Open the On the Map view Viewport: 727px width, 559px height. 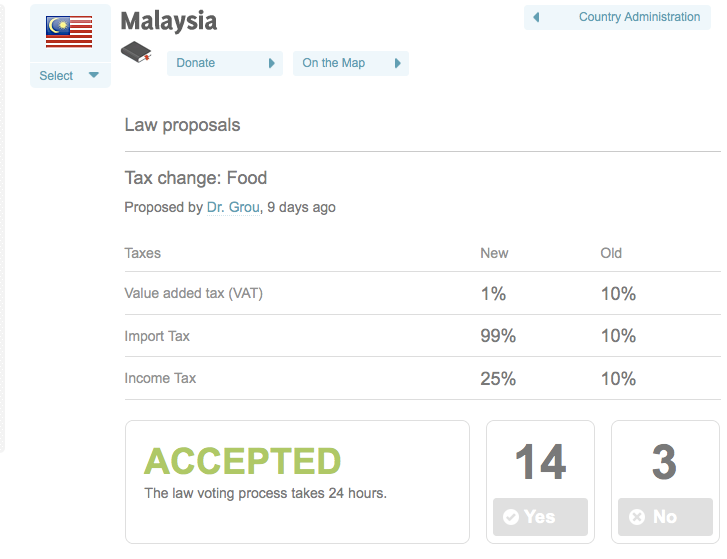click(x=334, y=63)
